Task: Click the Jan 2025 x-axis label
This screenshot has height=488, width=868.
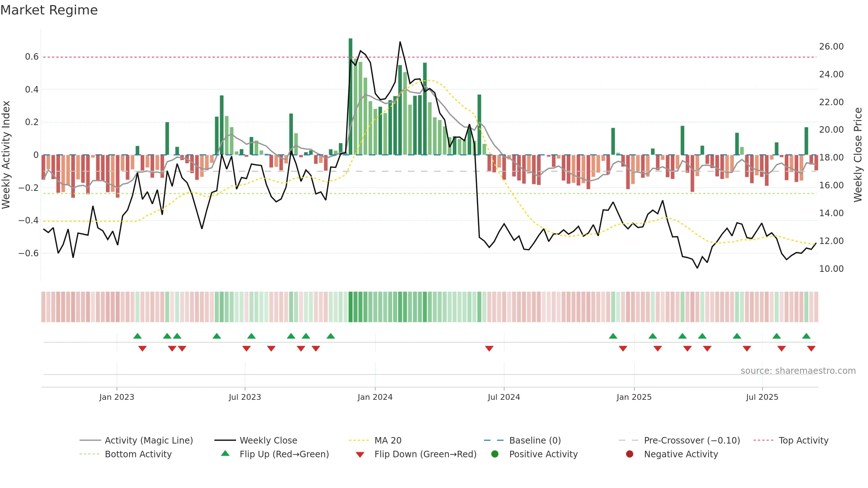Action: tap(634, 397)
